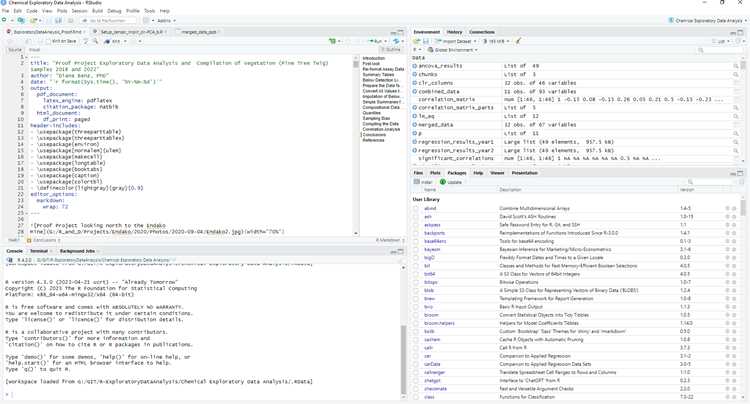Remove the abind package with its x icon
The image size is (750, 404).
pyautogui.click(x=734, y=208)
